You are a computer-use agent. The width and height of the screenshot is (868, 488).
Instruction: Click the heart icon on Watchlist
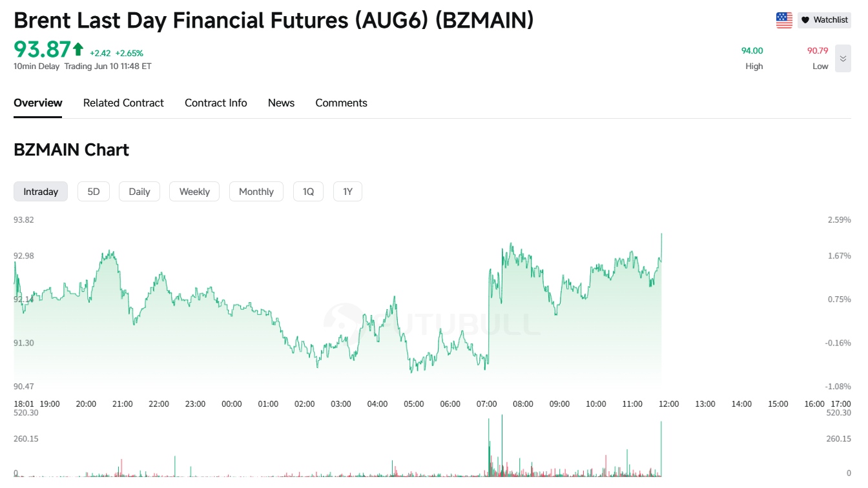pos(805,20)
